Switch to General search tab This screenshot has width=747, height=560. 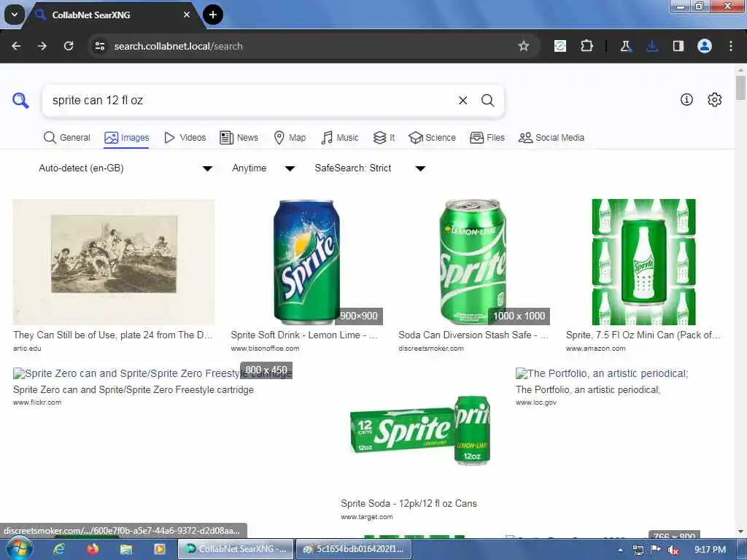(x=66, y=138)
